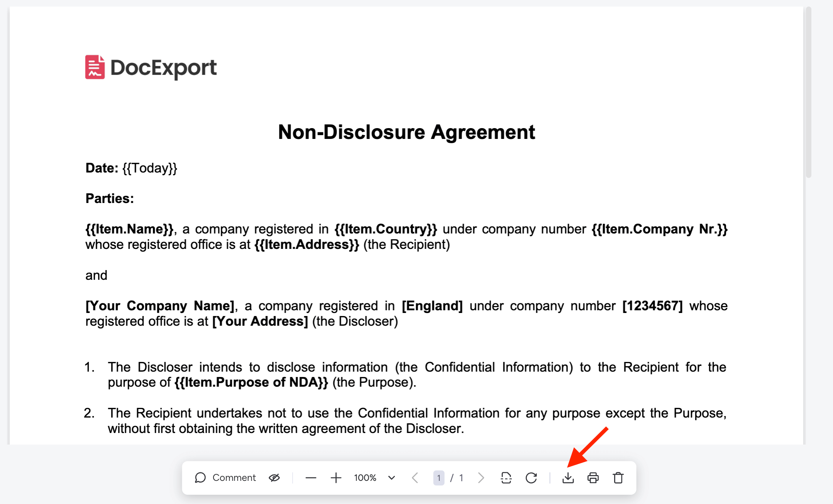Click the Parties: heading
Image resolution: width=833 pixels, height=504 pixels.
[110, 199]
